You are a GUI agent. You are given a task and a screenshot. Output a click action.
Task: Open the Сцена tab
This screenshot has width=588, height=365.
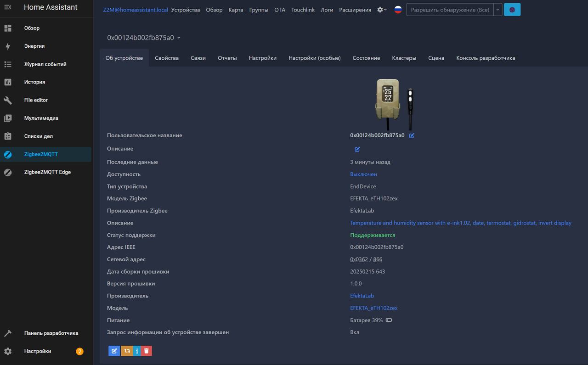point(436,58)
